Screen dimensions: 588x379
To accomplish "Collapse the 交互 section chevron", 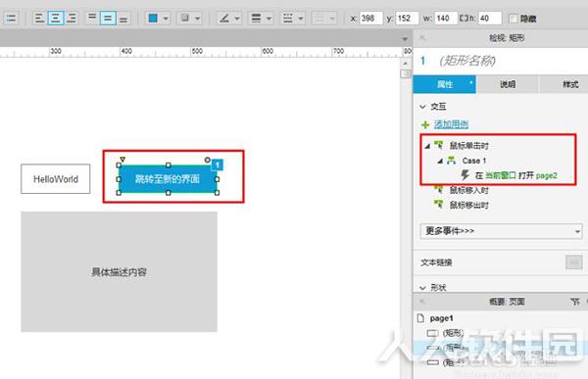I will tap(423, 107).
